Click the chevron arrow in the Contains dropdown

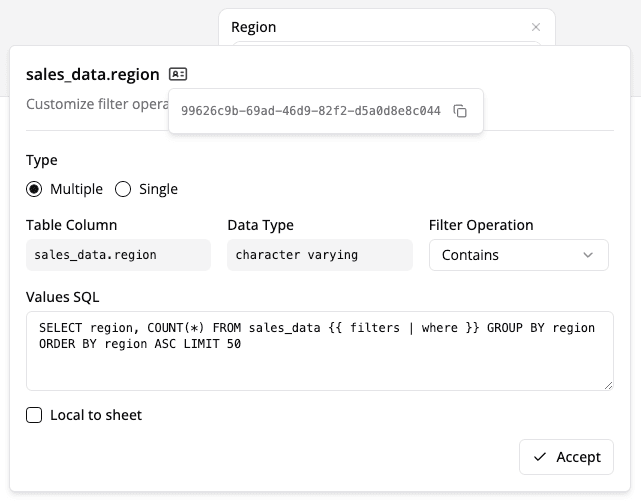[x=587, y=255]
